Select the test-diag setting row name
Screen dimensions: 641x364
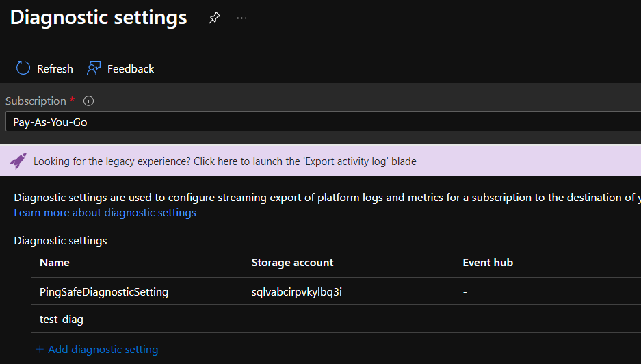coord(62,320)
